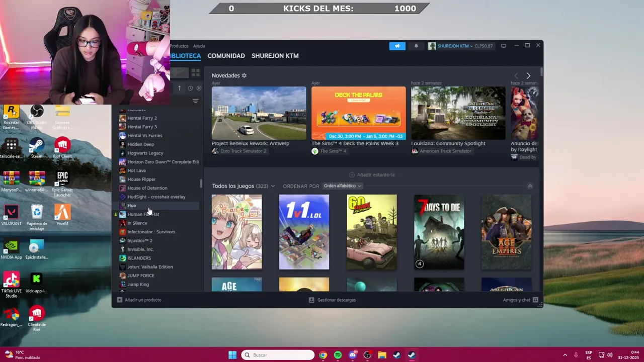Open the Ayuda menu
The image size is (644, 362).
tap(199, 46)
